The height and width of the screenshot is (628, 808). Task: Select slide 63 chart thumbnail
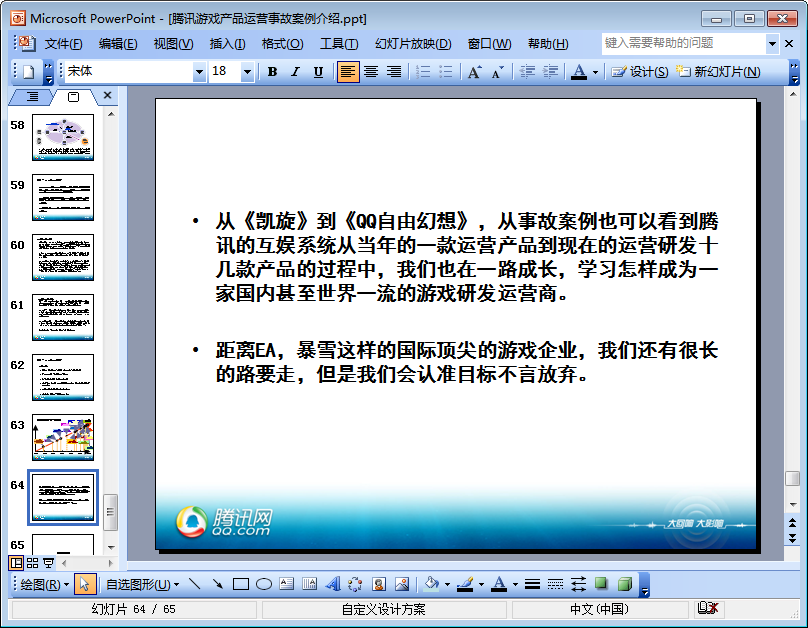click(x=63, y=437)
